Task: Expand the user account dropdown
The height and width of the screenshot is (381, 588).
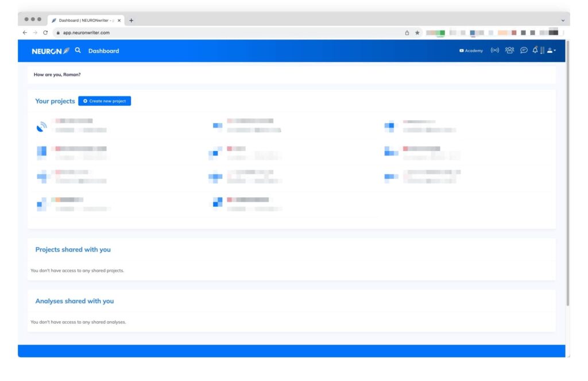Action: pos(551,51)
